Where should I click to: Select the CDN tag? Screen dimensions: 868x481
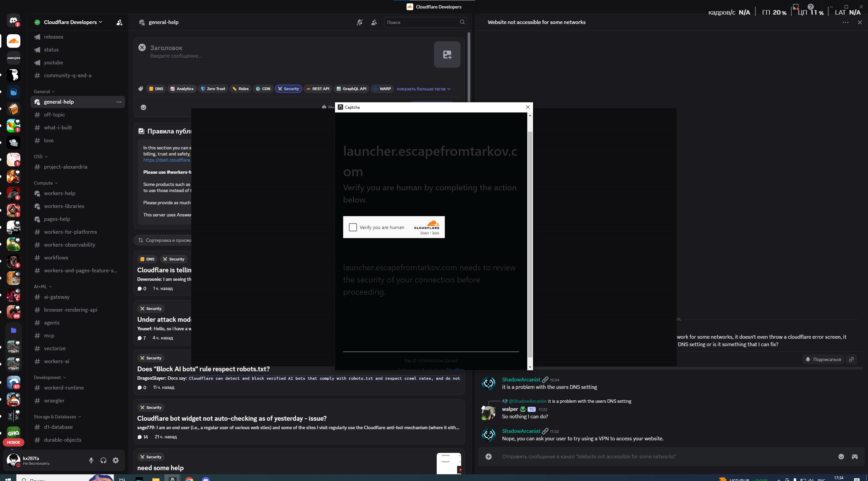click(x=263, y=89)
